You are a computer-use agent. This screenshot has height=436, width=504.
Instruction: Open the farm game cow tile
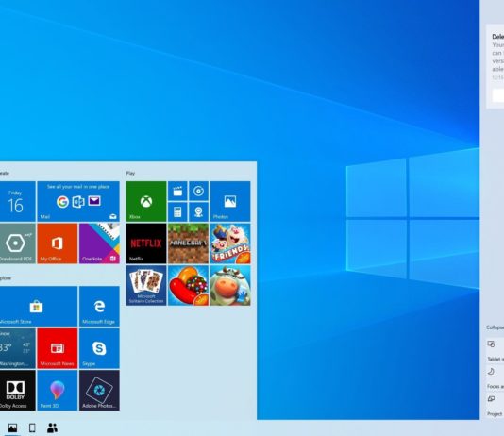click(230, 285)
